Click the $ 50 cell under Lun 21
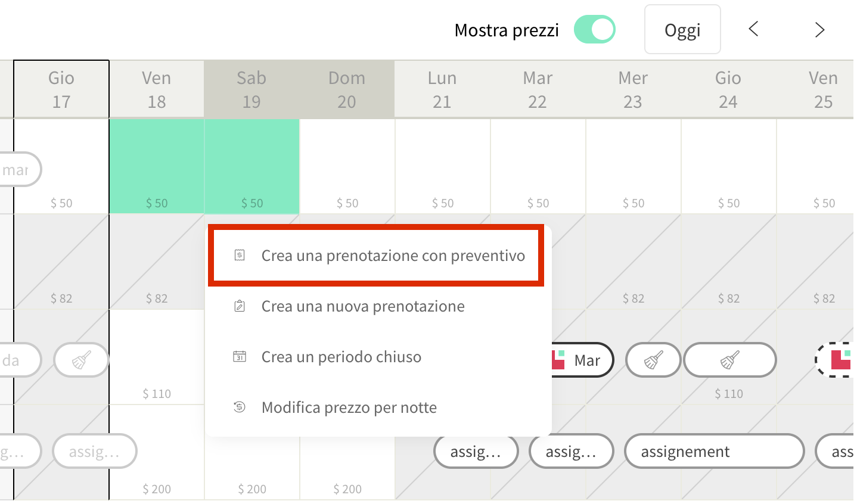The height and width of the screenshot is (504, 857). pyautogui.click(x=443, y=166)
